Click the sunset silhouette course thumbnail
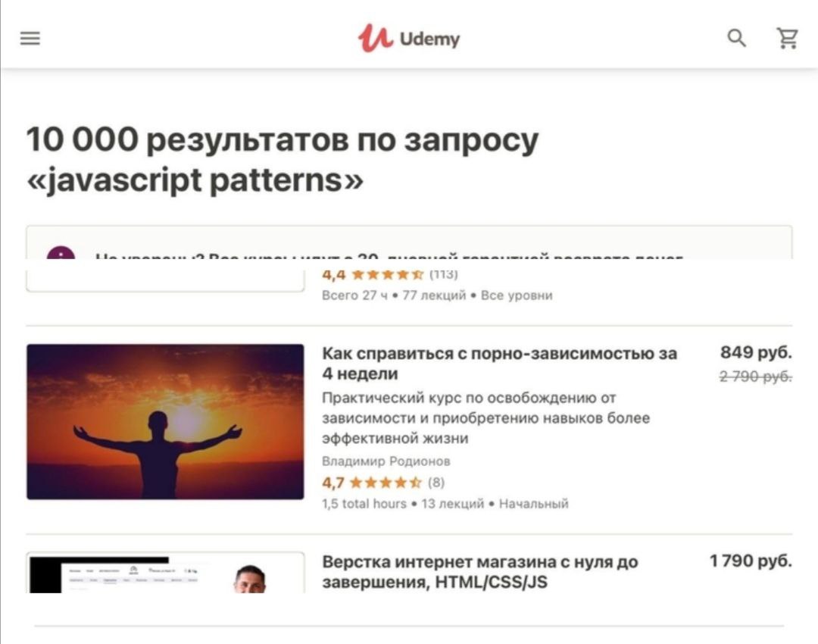The height and width of the screenshot is (644, 818). click(165, 422)
